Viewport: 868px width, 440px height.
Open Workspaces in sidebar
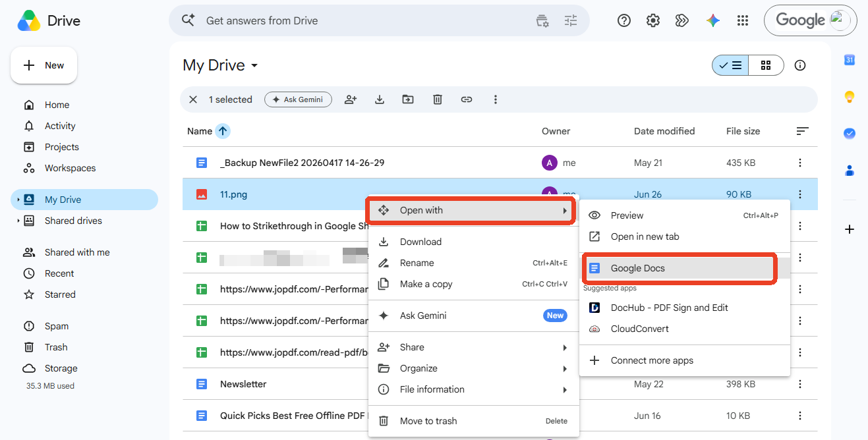pyautogui.click(x=84, y=168)
